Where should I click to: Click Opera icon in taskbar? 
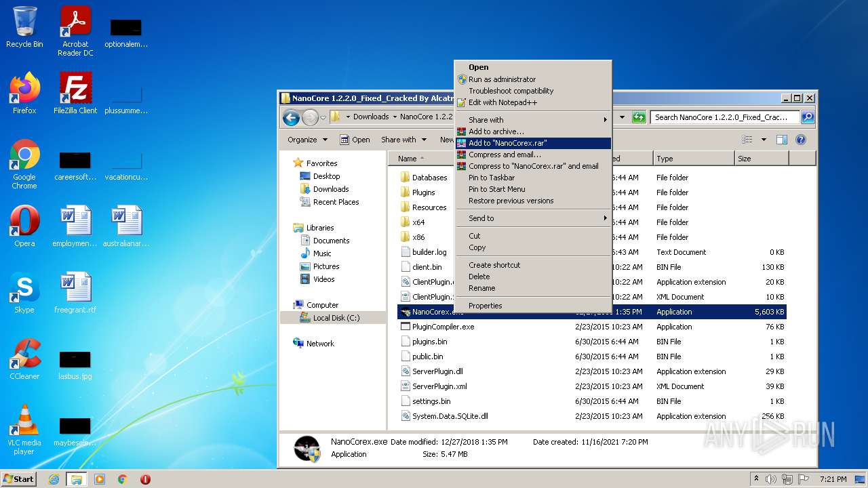[x=145, y=479]
